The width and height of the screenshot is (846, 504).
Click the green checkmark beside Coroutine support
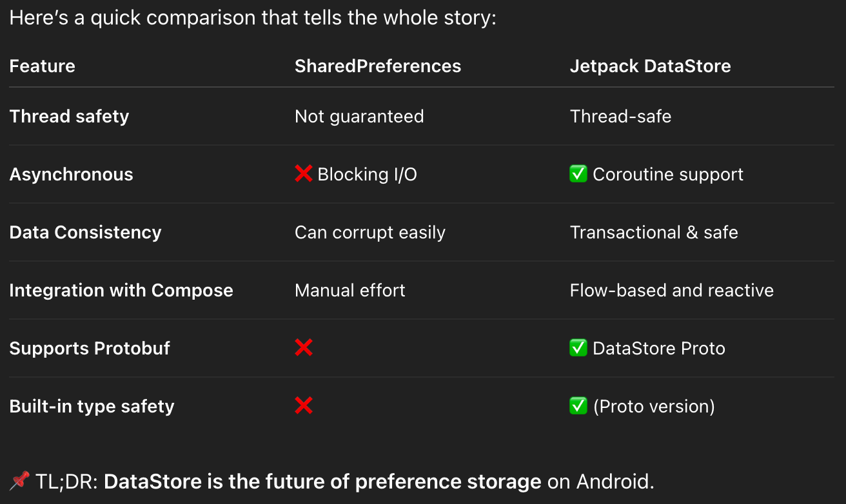point(578,174)
